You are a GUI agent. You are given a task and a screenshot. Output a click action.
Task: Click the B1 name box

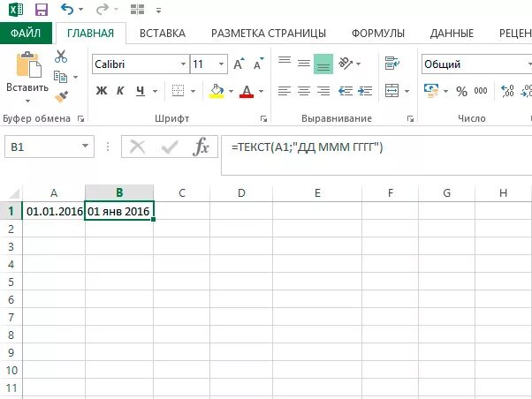49,147
